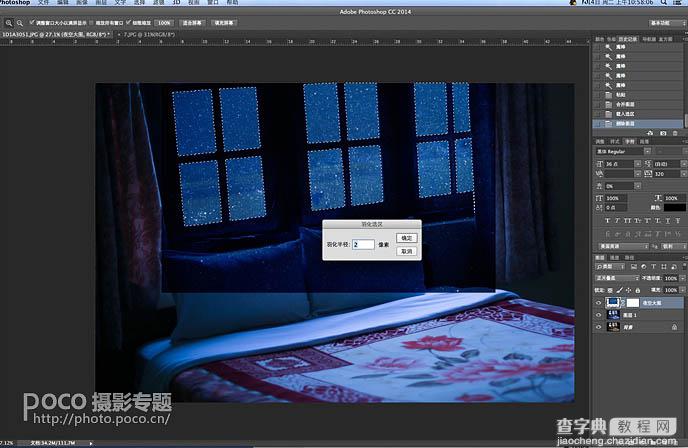Hide the 背景 layer via eye icon
This screenshot has height=448, width=688.
[599, 327]
